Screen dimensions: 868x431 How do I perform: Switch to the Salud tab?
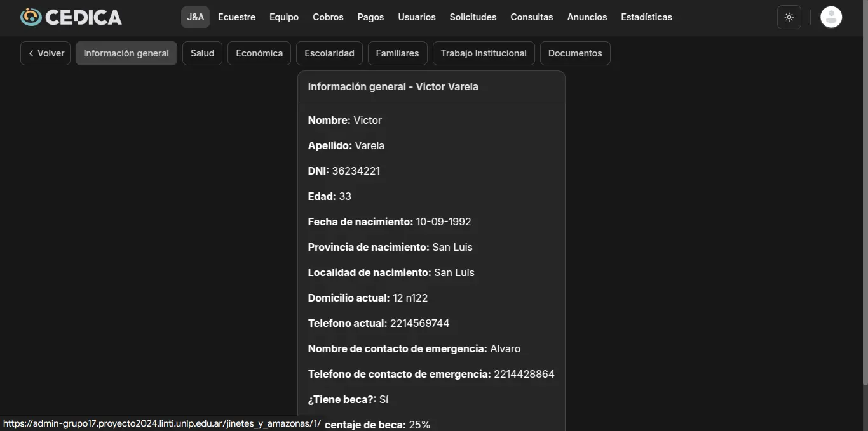click(x=202, y=53)
